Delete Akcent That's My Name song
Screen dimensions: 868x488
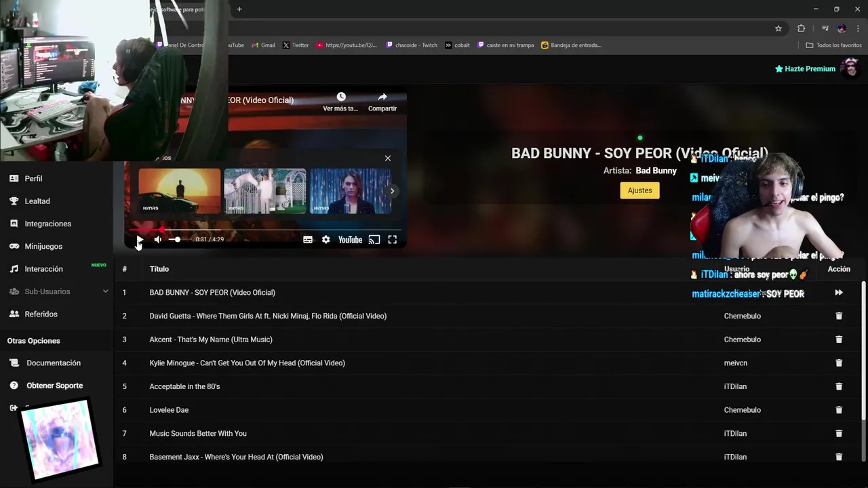coord(839,340)
